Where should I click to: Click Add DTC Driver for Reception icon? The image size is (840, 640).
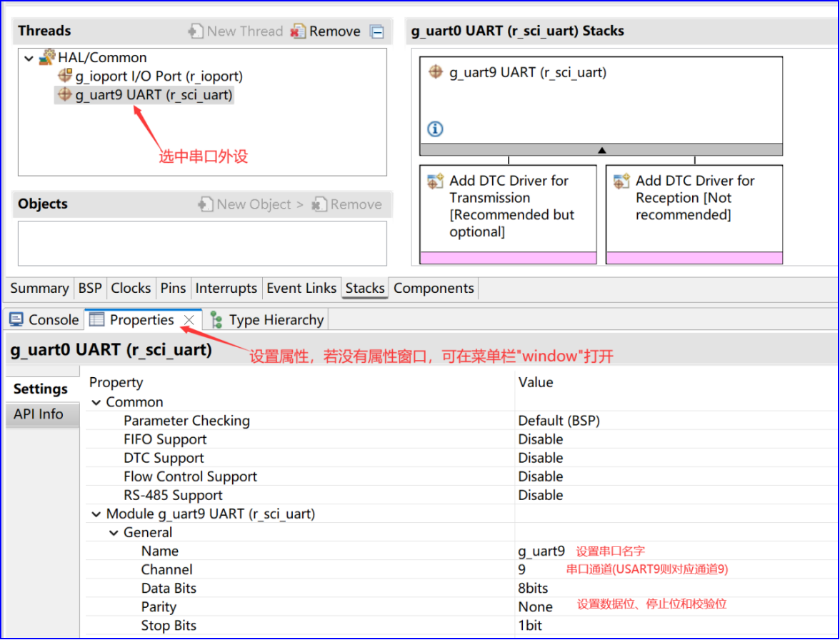[621, 181]
